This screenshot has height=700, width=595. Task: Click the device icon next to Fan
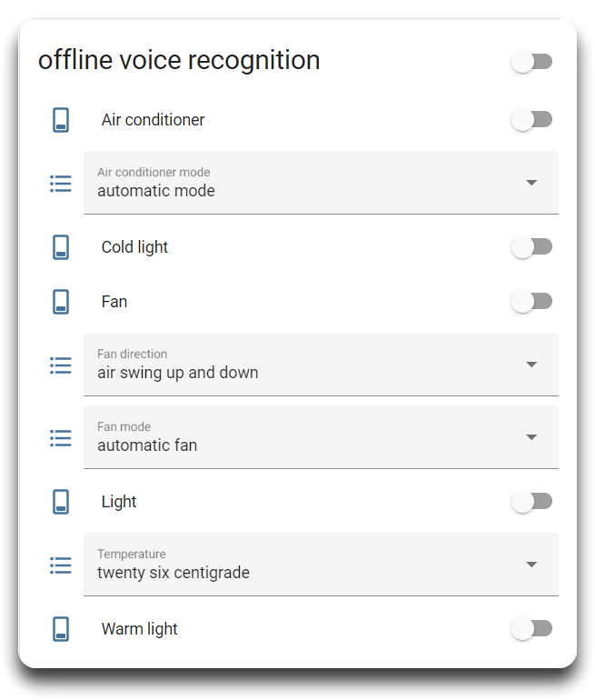[61, 301]
